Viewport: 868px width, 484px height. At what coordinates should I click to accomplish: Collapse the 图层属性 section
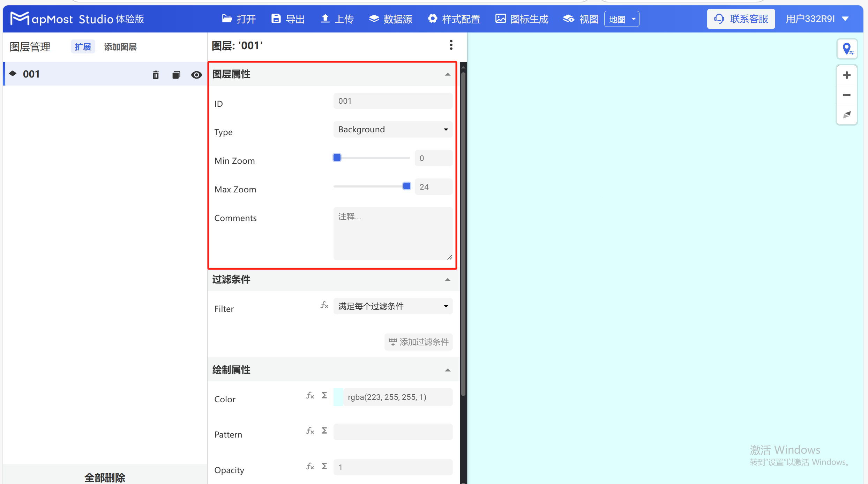click(448, 74)
